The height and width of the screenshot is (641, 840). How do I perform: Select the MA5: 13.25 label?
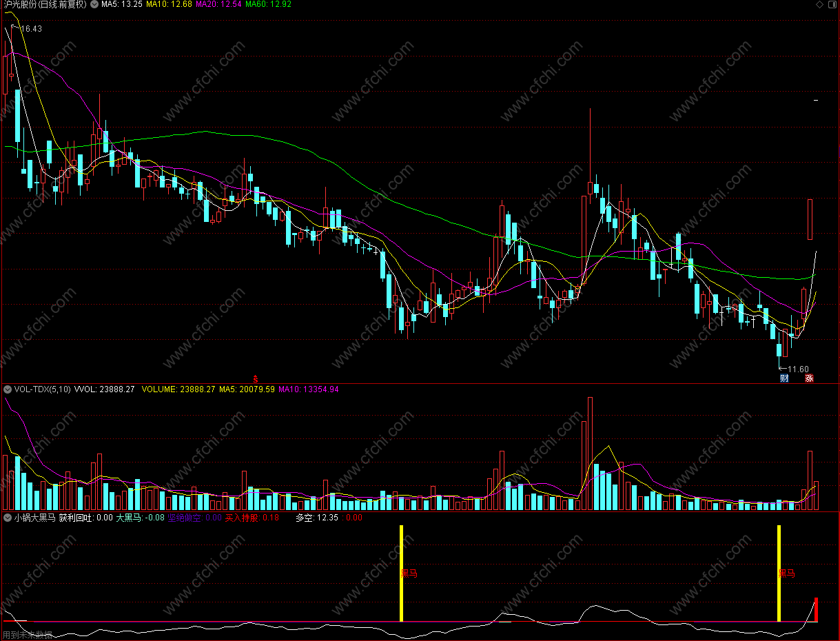[122, 4]
